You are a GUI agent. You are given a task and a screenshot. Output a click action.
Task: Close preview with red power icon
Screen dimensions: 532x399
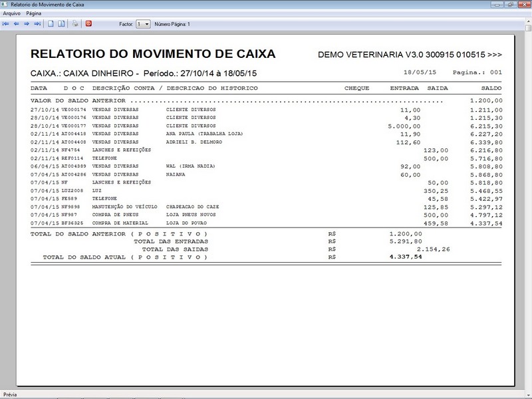pyautogui.click(x=88, y=24)
